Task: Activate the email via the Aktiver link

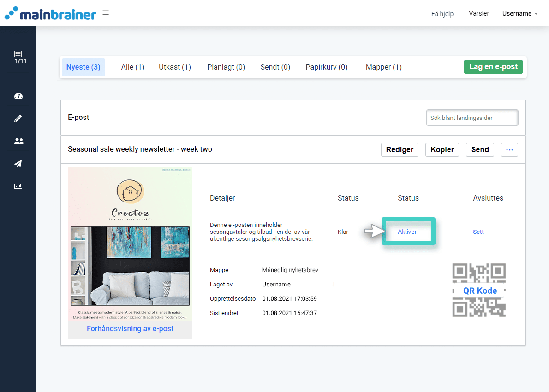Action: 408,232
